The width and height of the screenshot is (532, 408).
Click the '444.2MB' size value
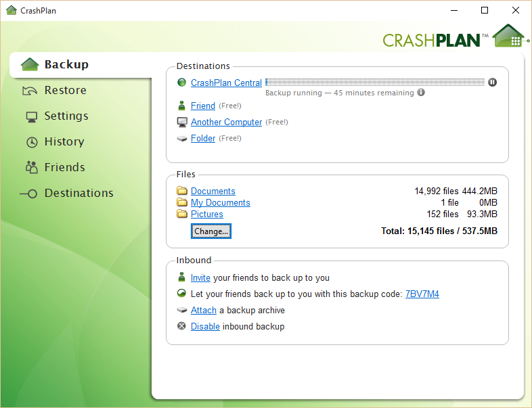[x=480, y=191]
